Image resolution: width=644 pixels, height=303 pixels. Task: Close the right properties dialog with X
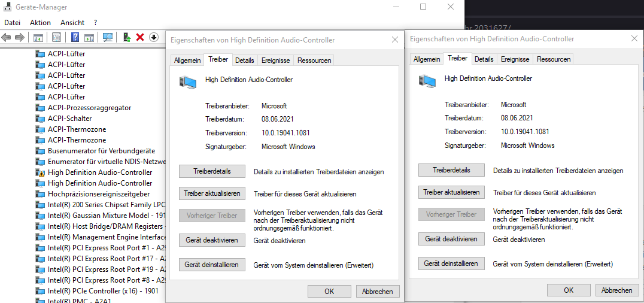634,38
